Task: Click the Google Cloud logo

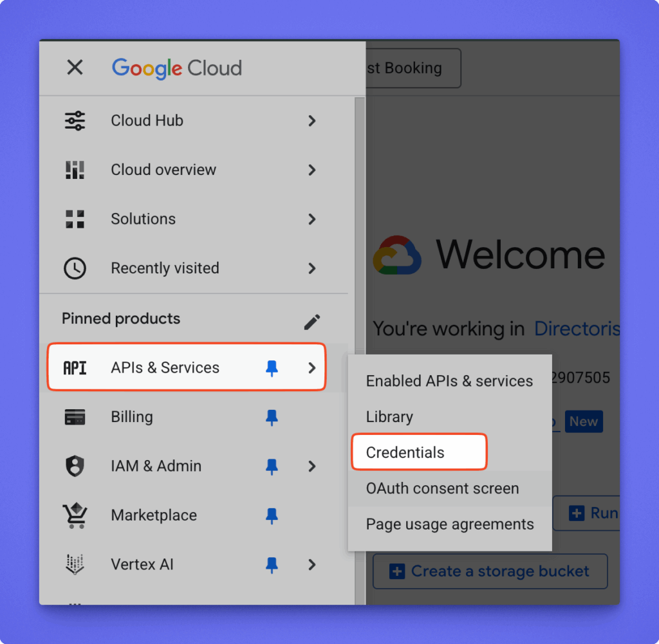Action: [x=177, y=68]
